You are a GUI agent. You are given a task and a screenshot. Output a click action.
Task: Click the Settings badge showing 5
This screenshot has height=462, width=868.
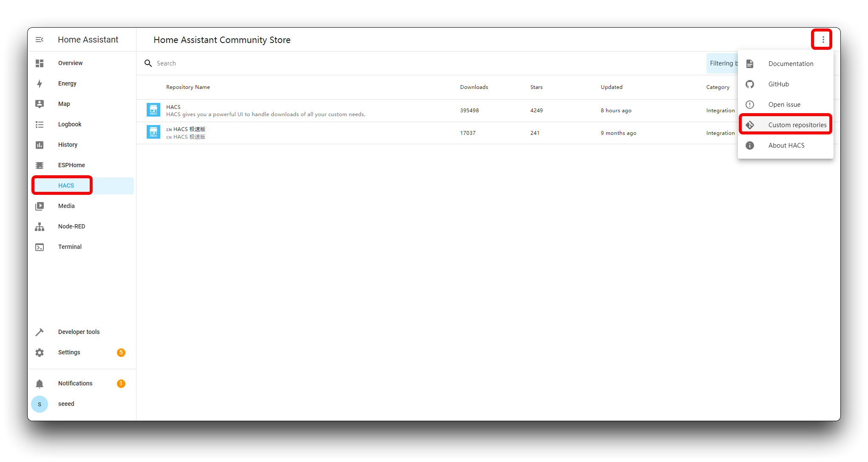pos(121,352)
